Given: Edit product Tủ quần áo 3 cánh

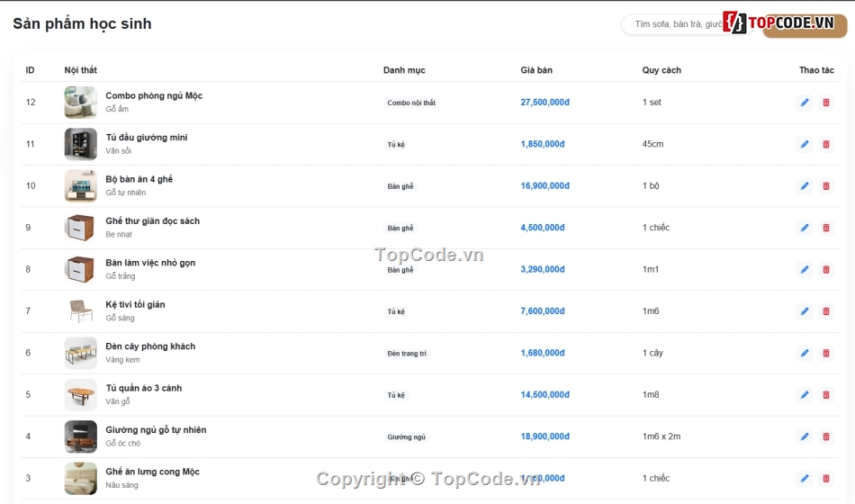Looking at the screenshot, I should click(805, 395).
